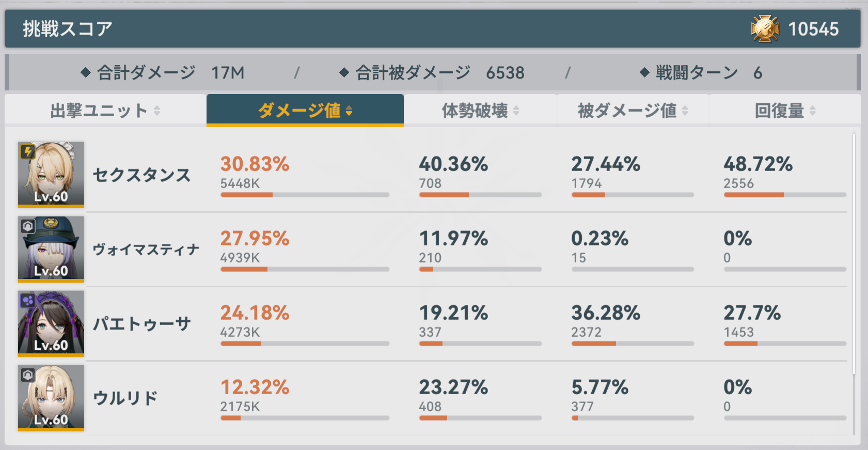Viewport: 868px width, 450px height.
Task: Select the 回復量 column tab
Action: [785, 110]
